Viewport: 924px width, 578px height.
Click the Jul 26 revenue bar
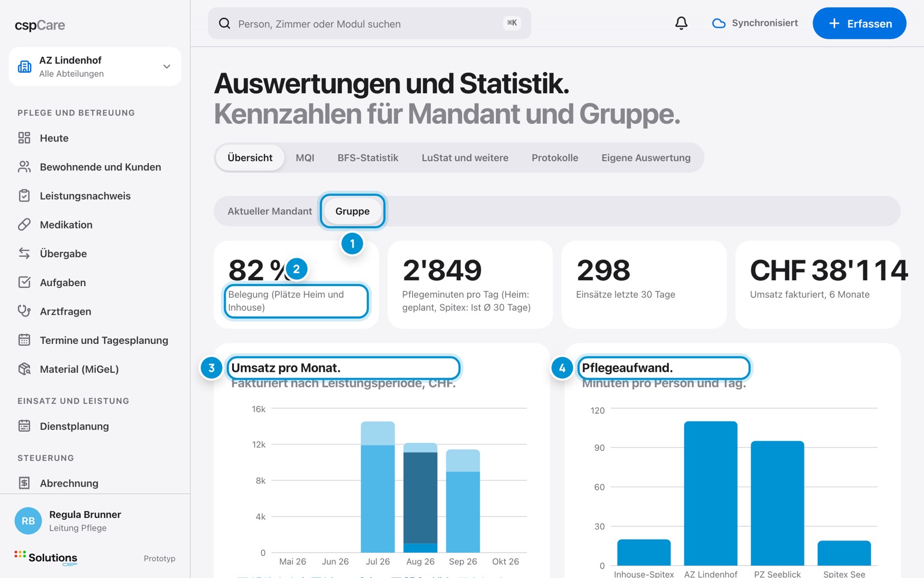[x=378, y=487]
